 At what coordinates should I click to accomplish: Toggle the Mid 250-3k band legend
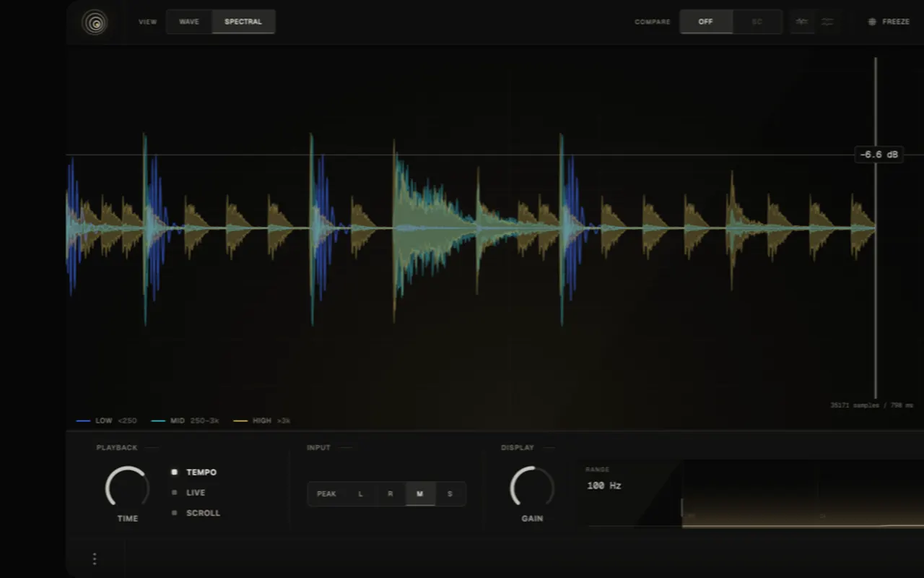pos(185,420)
